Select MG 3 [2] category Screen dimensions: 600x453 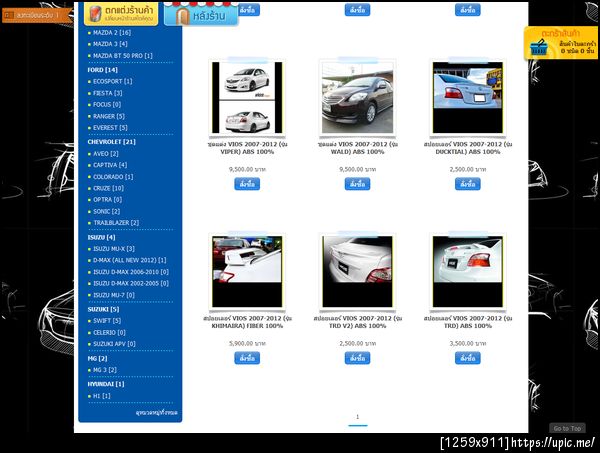click(x=104, y=370)
